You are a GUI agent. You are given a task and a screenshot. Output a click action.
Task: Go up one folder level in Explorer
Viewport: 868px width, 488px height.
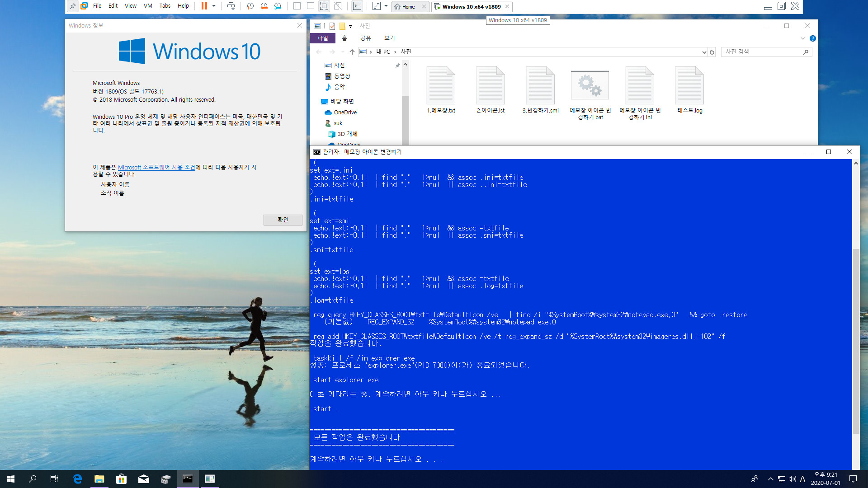pyautogui.click(x=352, y=52)
